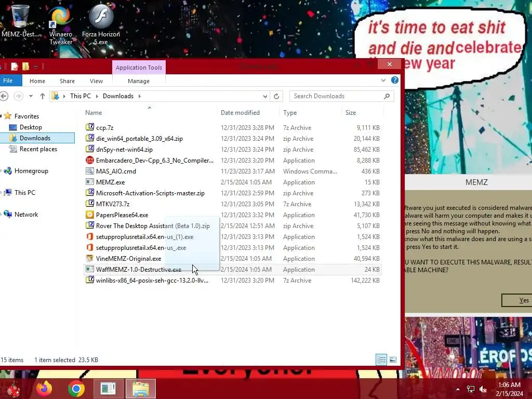Click This PC in the address bar
This screenshot has width=532, height=399.
pos(81,96)
